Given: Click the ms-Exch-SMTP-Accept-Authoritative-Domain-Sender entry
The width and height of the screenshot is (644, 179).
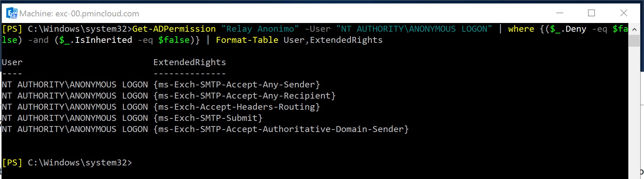Looking at the screenshot, I should point(281,129).
